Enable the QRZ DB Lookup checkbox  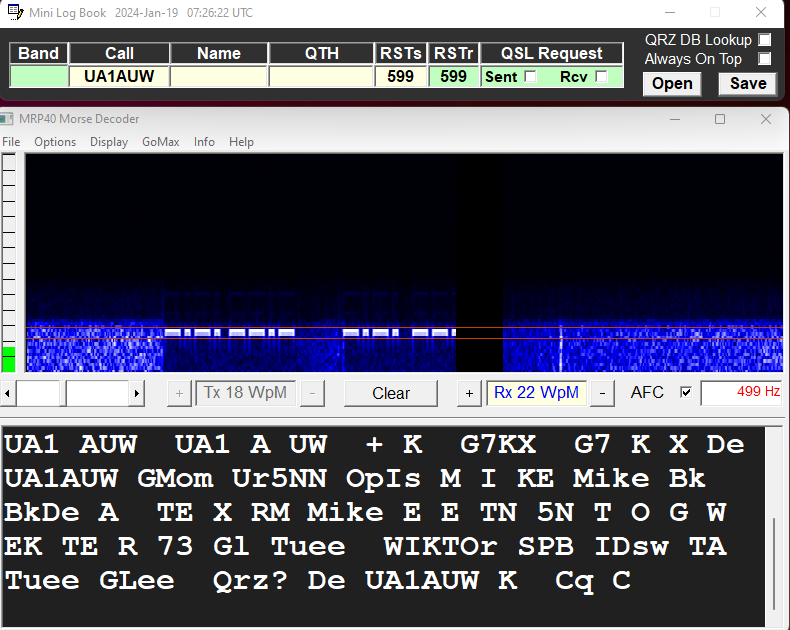(765, 40)
